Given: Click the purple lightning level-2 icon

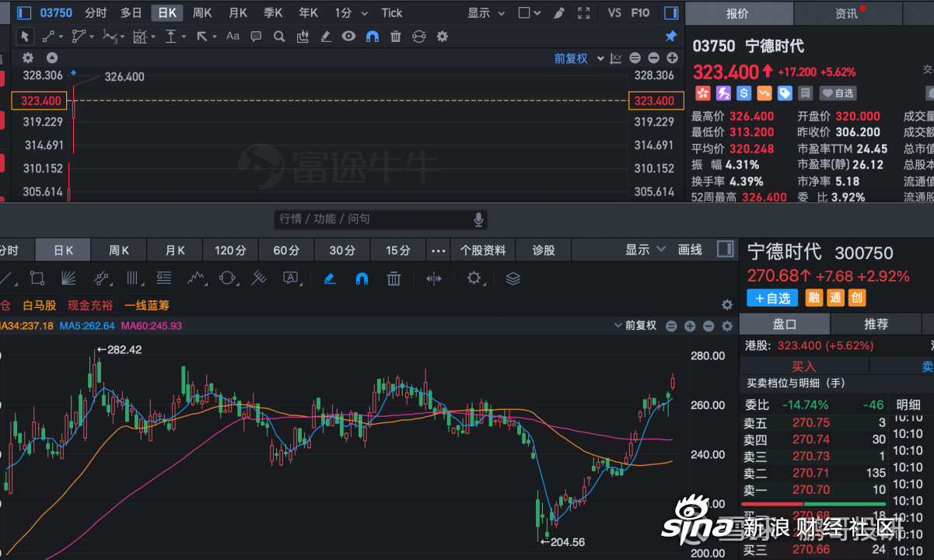Looking at the screenshot, I should coord(723,93).
